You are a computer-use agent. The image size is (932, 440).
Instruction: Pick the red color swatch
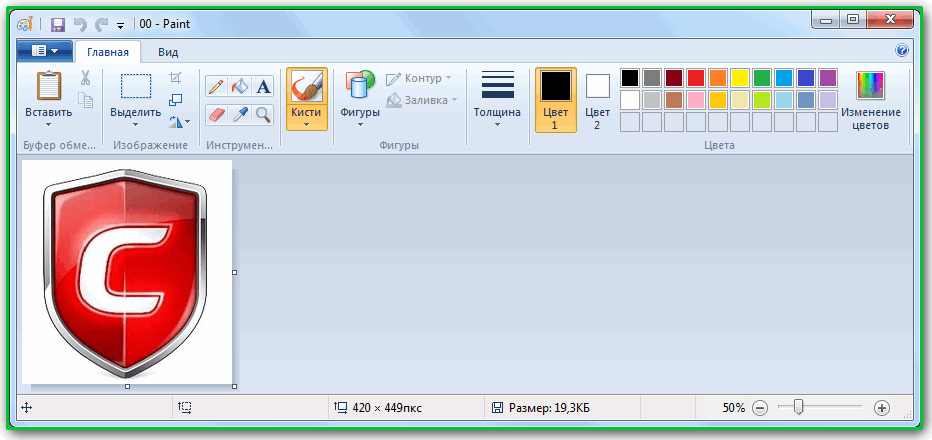tap(696, 78)
